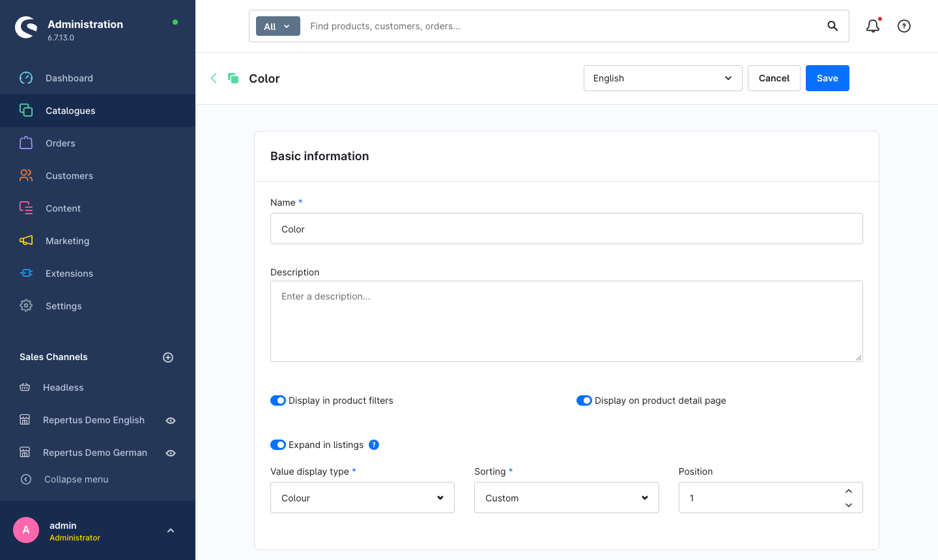Viewport: 938px width, 560px height.
Task: Open notifications bell icon
Action: pos(873,26)
